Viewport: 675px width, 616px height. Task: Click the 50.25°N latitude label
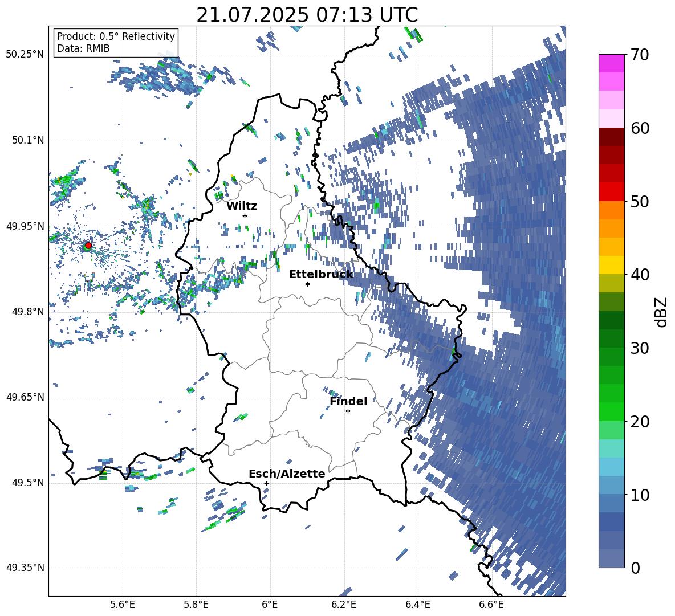25,55
